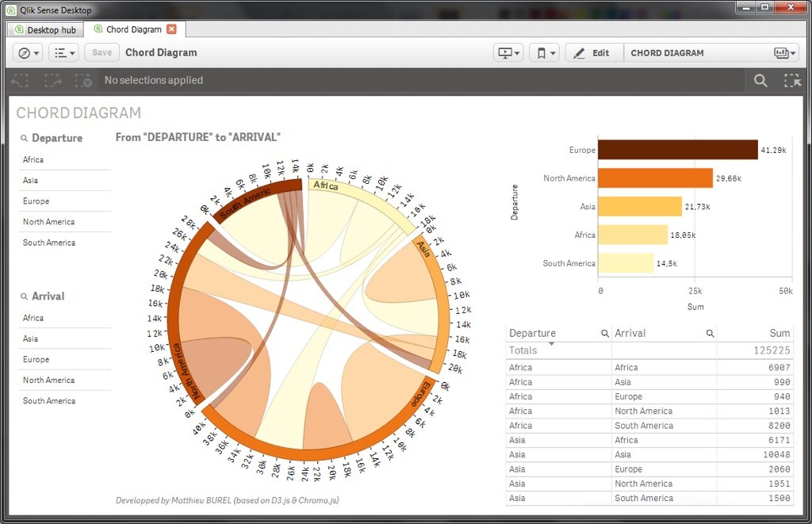
Task: Switch to the Desktop hub tab
Action: tap(45, 29)
